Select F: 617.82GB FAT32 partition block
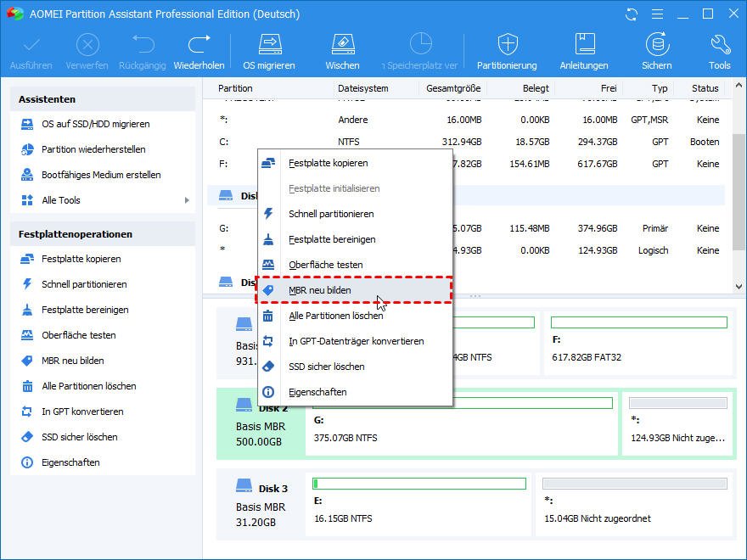 click(638, 344)
